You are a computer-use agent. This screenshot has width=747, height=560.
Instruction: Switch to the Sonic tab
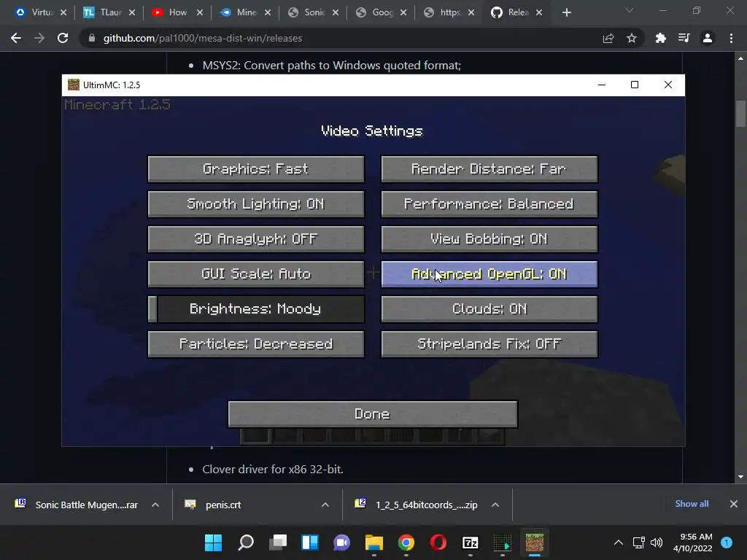313,12
